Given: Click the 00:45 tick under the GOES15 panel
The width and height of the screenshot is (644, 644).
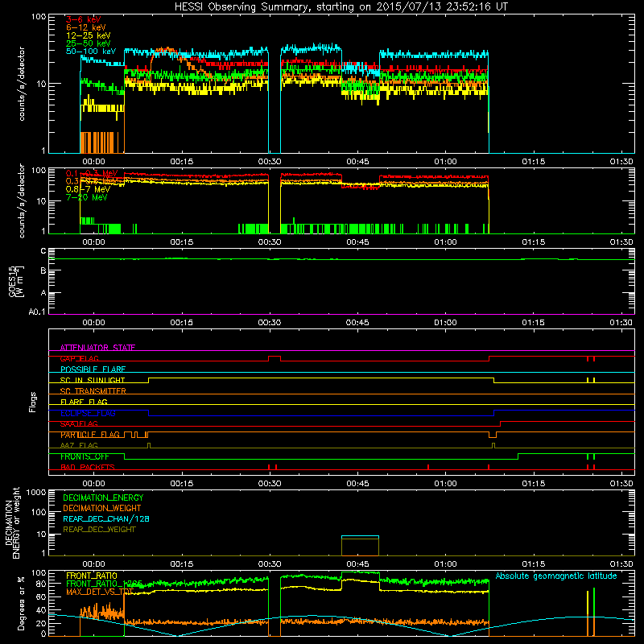Looking at the screenshot, I should (357, 323).
